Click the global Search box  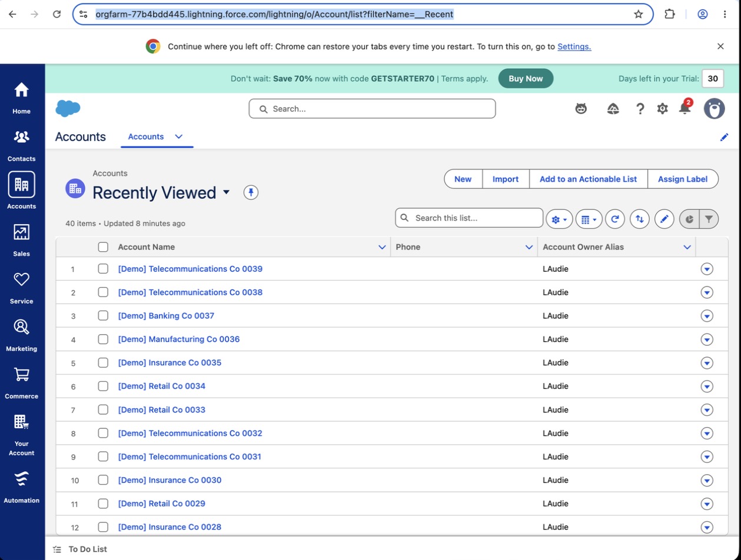point(372,108)
